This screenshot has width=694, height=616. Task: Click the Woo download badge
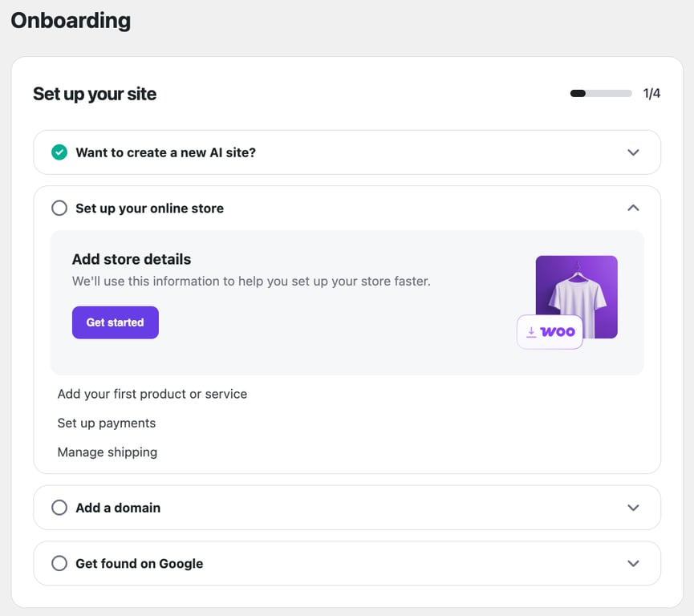[550, 331]
